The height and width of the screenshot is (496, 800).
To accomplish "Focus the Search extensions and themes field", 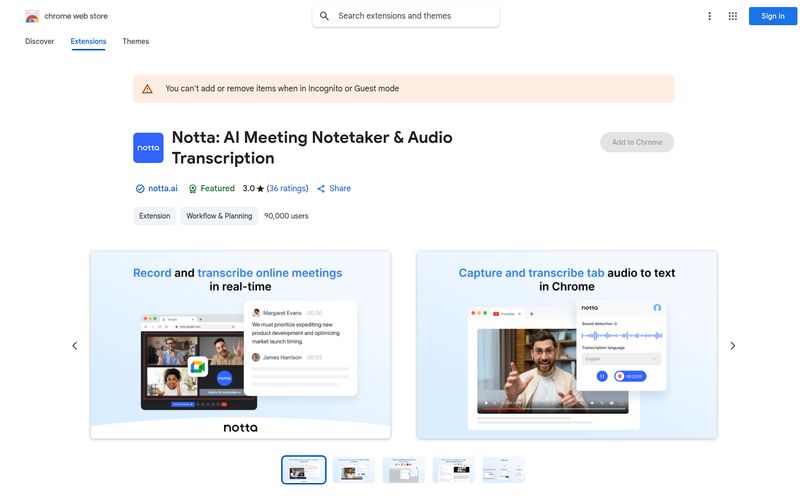I will [406, 16].
